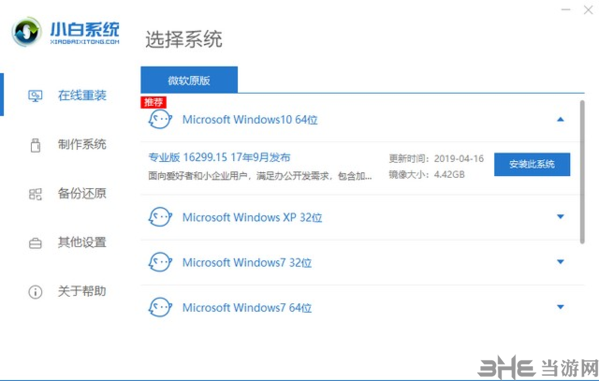The width and height of the screenshot is (599, 381).
Task: Close the 小白系统 window
Action: 588,10
